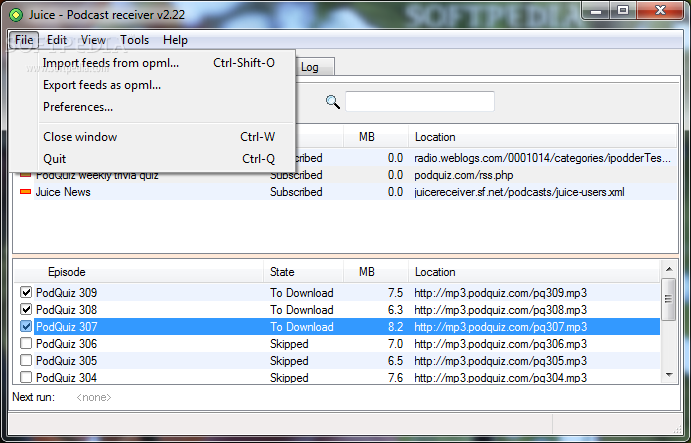The image size is (691, 443).
Task: Check the PodQuiz 304 episode checkbox
Action: pyautogui.click(x=26, y=377)
